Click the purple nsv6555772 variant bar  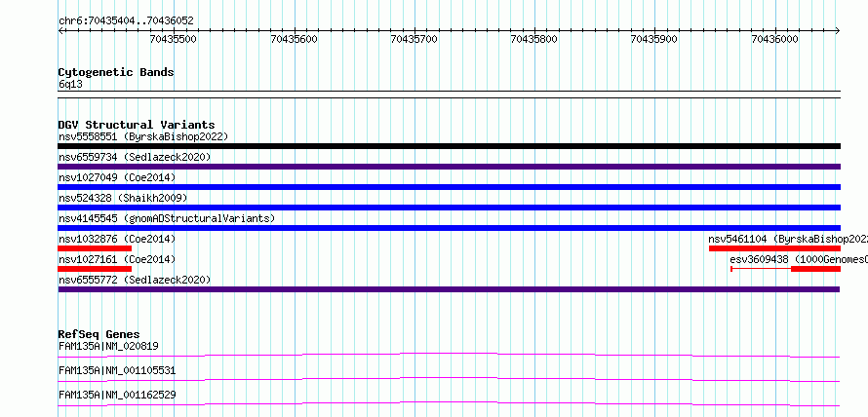pos(449,289)
